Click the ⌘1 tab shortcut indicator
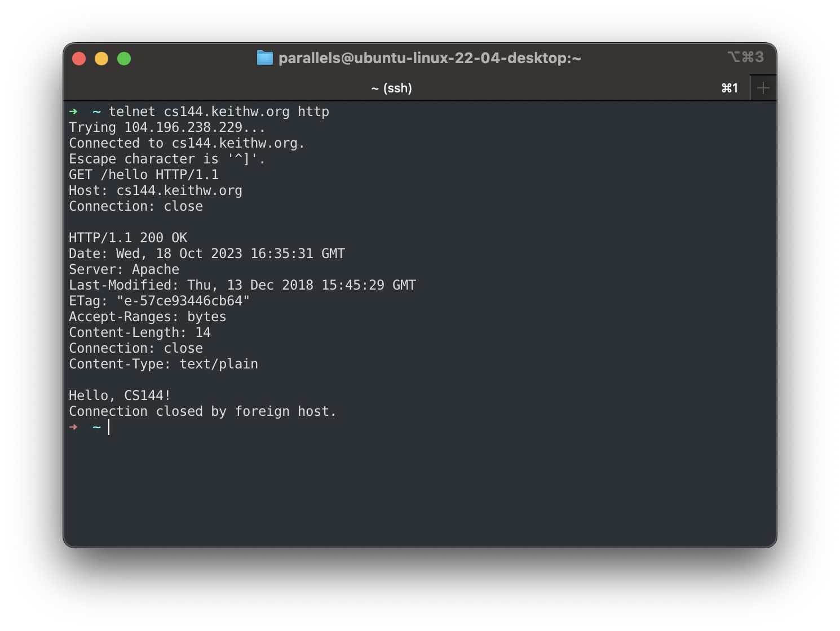Image resolution: width=840 pixels, height=631 pixels. tap(730, 87)
